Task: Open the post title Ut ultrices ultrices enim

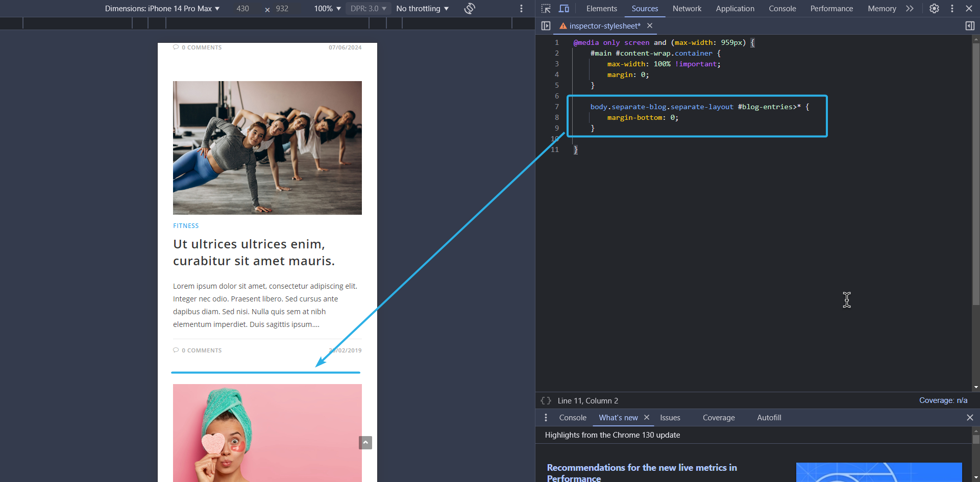Action: pos(254,252)
